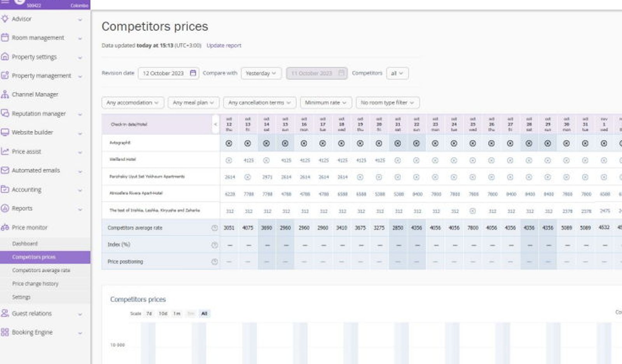
Task: Expand the Property settings chevron
Action: [80, 57]
